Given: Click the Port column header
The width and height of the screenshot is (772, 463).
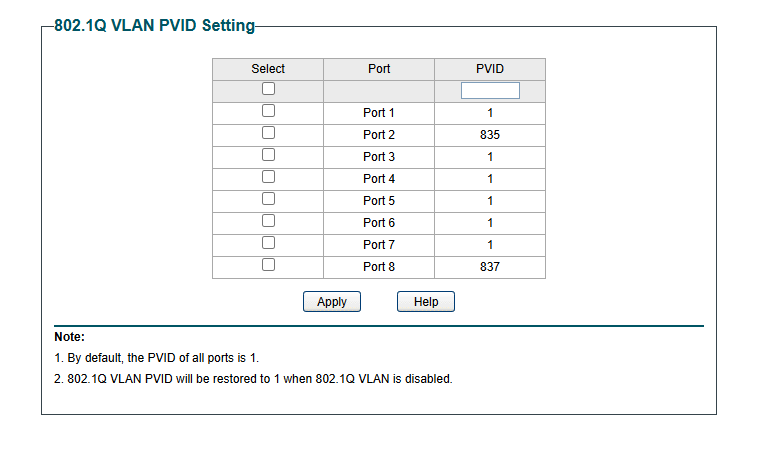Looking at the screenshot, I should 379,69.
